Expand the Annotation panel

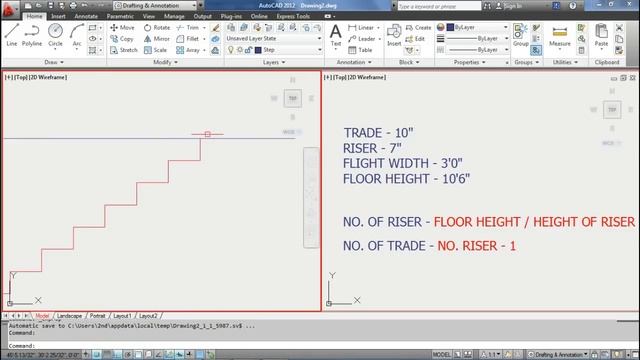point(354,62)
